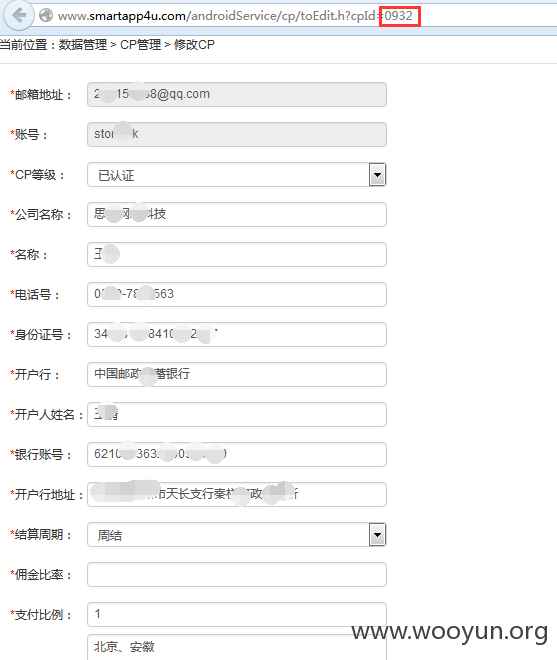557x660 pixels.
Task: Select the 周结 combo box
Action: pos(237,535)
